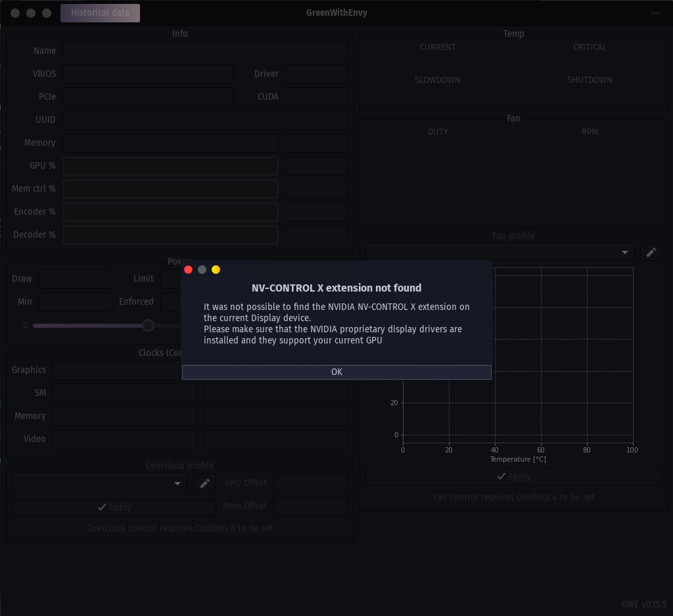Close the NV-CONTROL dialog with red button
Image resolution: width=673 pixels, height=616 pixels.
coord(188,269)
